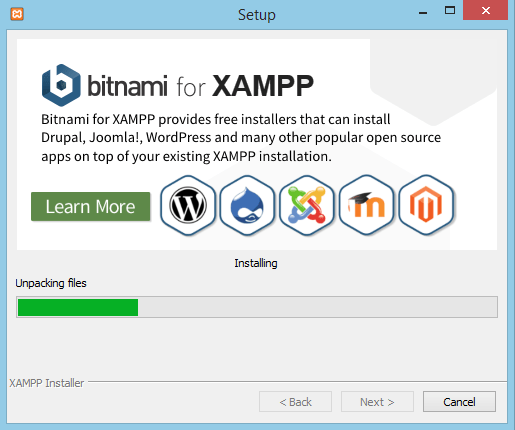Click the Drupal droplet icon
The height and width of the screenshot is (430, 515).
(x=247, y=205)
